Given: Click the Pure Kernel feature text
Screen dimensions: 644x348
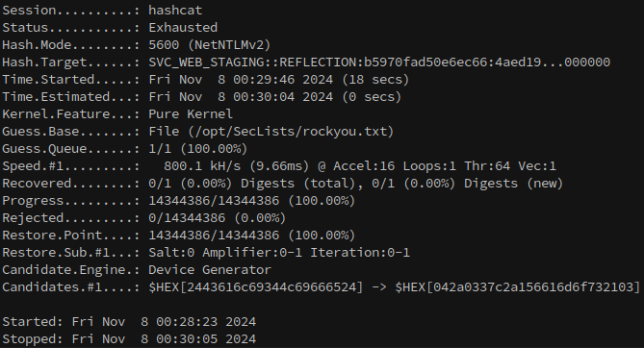Looking at the screenshot, I should point(191,114).
